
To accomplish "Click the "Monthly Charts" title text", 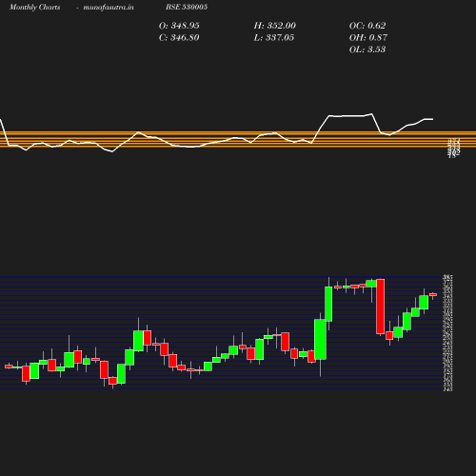I will (35, 7).
